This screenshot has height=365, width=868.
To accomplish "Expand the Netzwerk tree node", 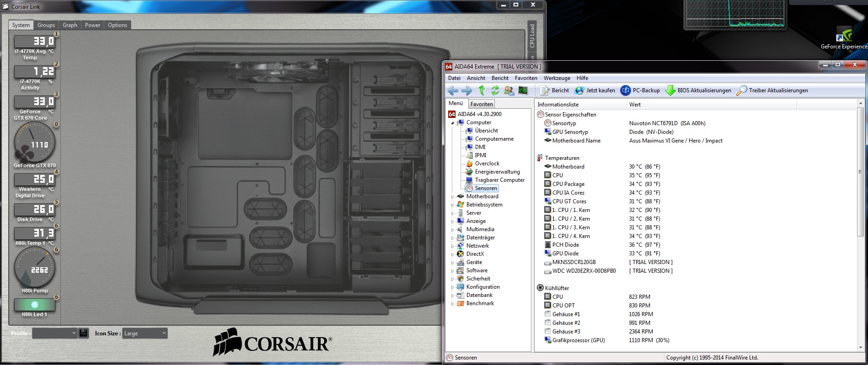I will tap(452, 246).
